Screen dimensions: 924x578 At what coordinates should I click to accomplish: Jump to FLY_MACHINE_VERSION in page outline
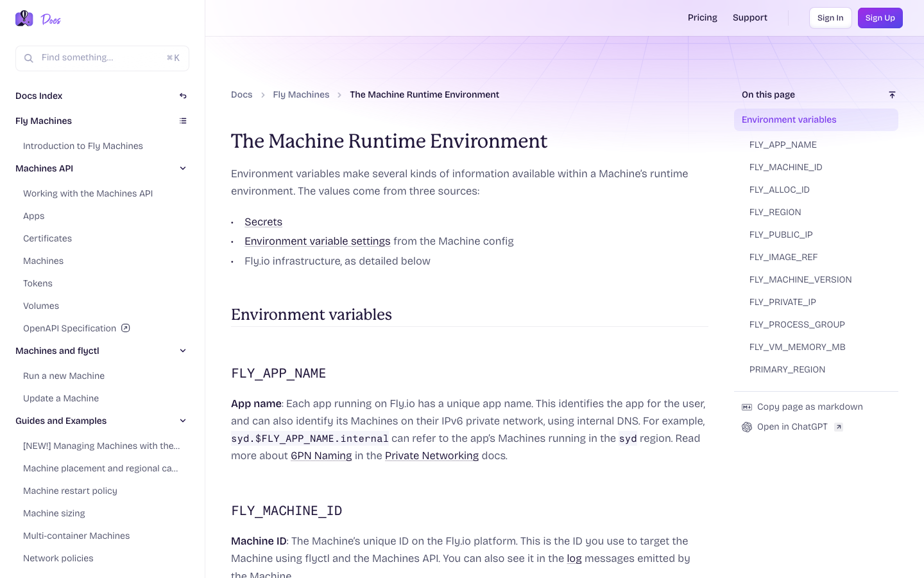(x=801, y=279)
